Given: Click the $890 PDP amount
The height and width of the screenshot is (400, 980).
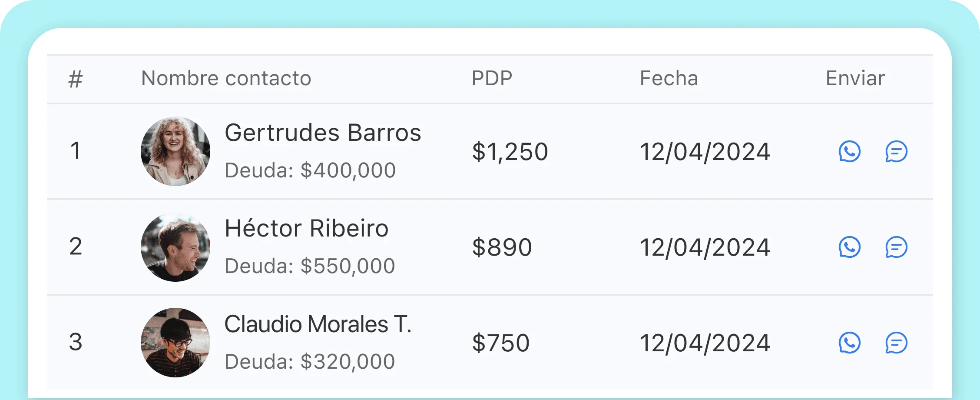Looking at the screenshot, I should (502, 247).
